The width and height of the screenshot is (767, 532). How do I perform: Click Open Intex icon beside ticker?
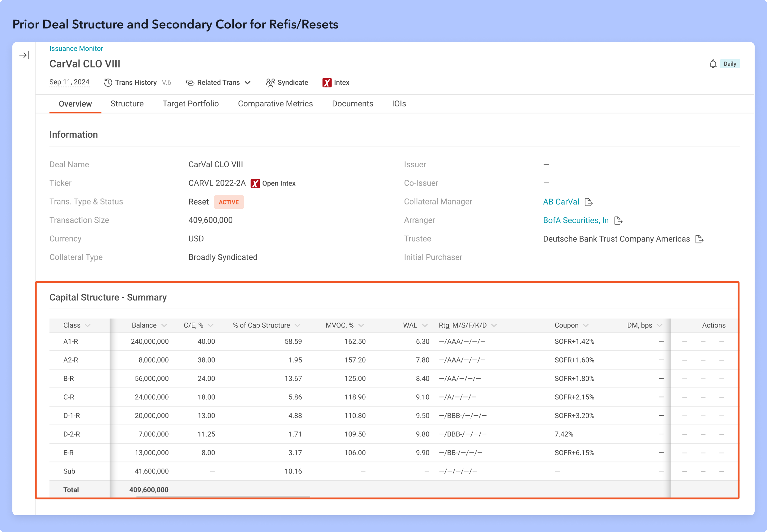(255, 183)
